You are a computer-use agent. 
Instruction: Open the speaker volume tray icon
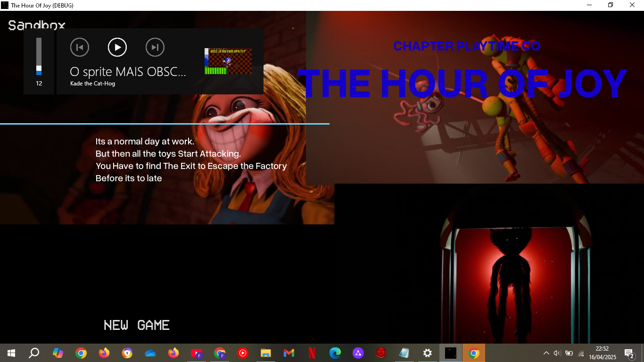pos(557,353)
